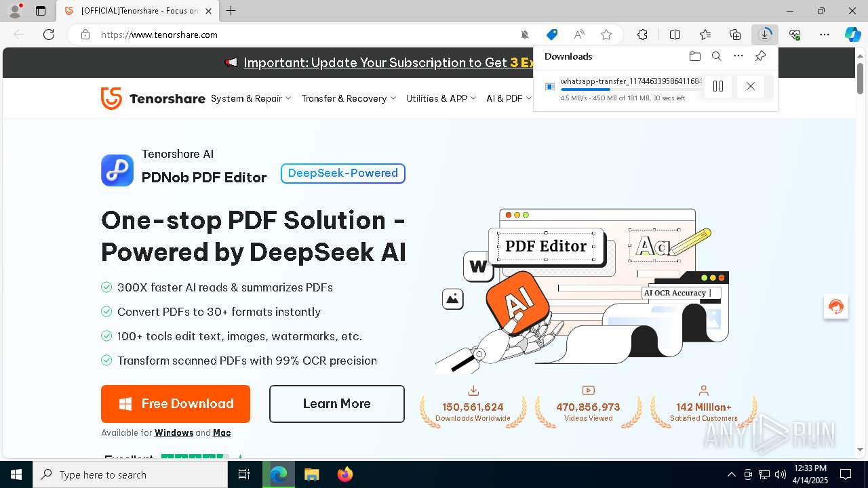Viewport: 868px width, 488px height.
Task: Click "142 Million+" satisfied customers statistic
Action: [704, 407]
